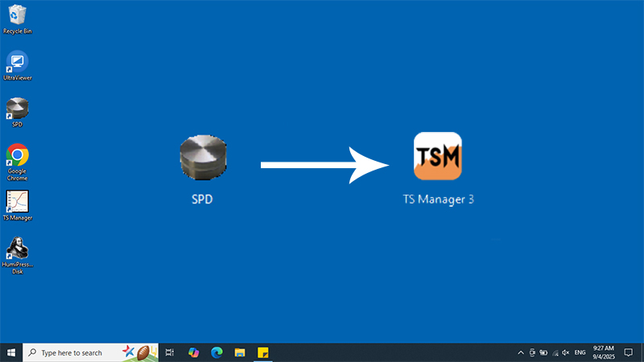The height and width of the screenshot is (362, 644).
Task: Click the large orange TS Manager 3 icon
Action: point(437,156)
